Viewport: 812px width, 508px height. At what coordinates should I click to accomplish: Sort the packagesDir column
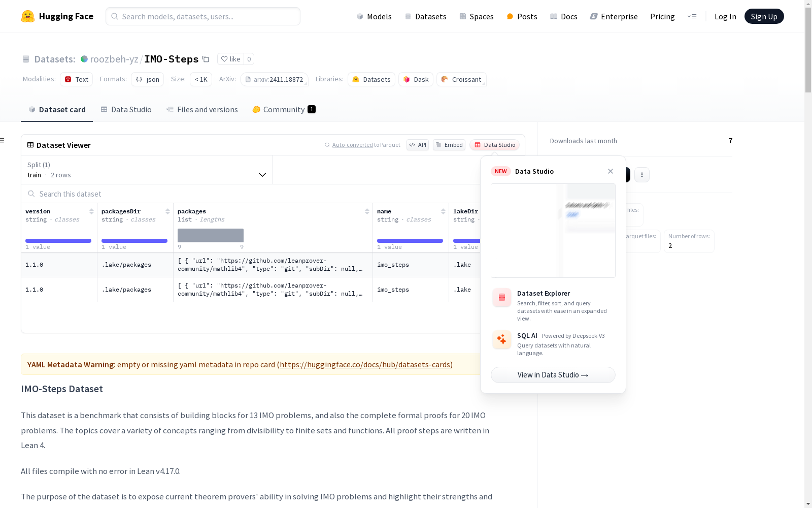tap(167, 211)
